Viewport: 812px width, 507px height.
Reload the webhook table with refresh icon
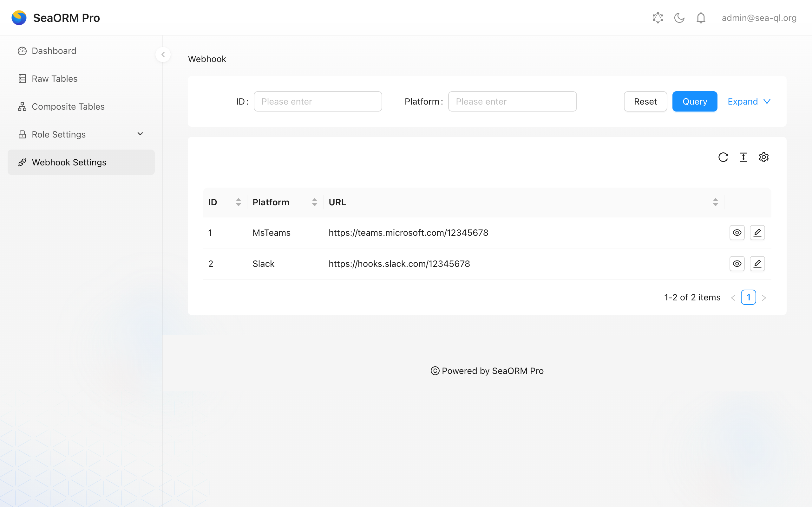[x=723, y=157]
